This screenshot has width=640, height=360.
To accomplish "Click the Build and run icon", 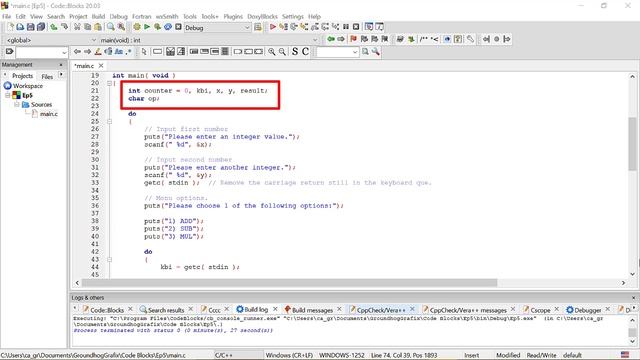I will tap(157, 27).
